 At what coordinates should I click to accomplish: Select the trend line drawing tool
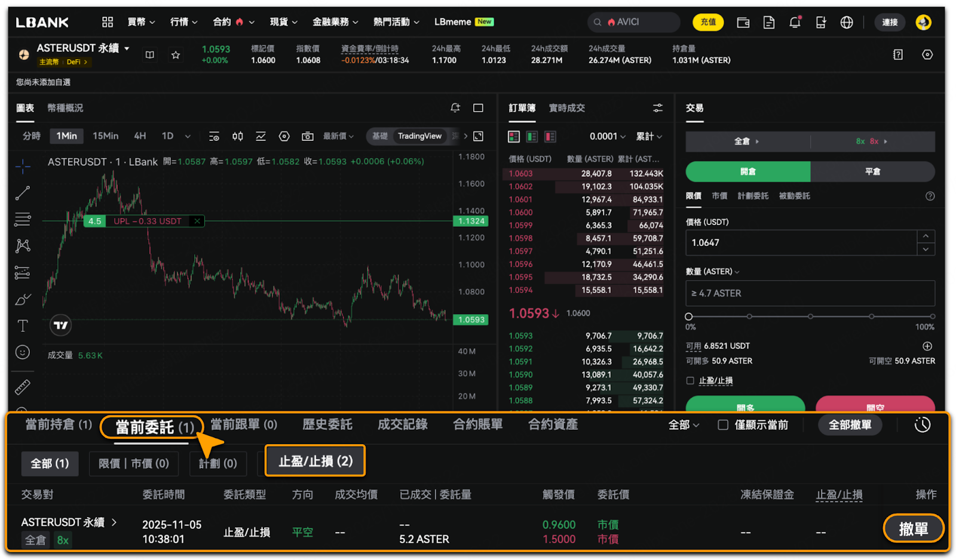[23, 193]
